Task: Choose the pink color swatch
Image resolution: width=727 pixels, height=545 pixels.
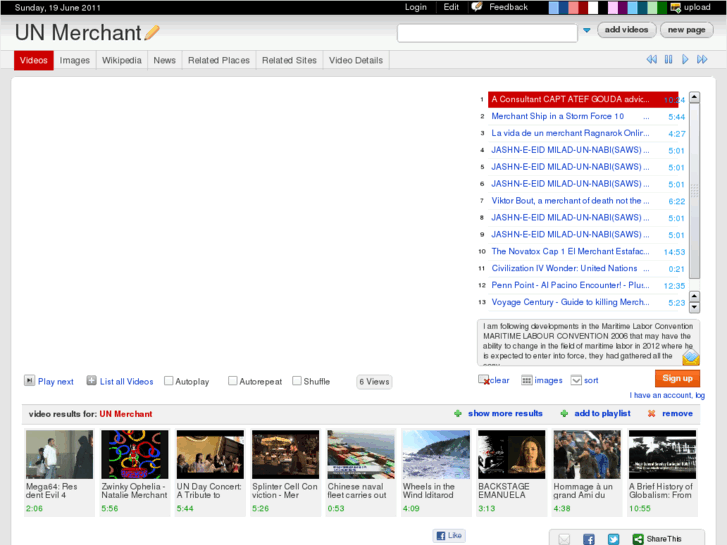Action: tap(613, 7)
